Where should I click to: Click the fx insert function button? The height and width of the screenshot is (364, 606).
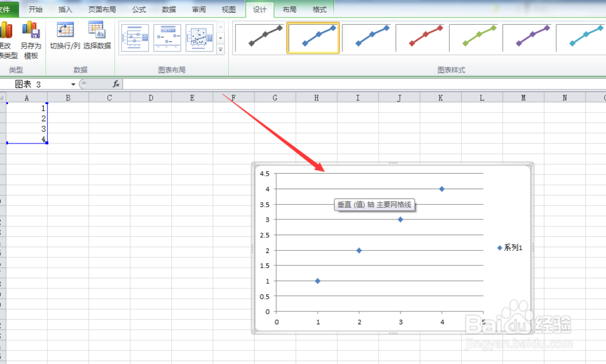(116, 84)
